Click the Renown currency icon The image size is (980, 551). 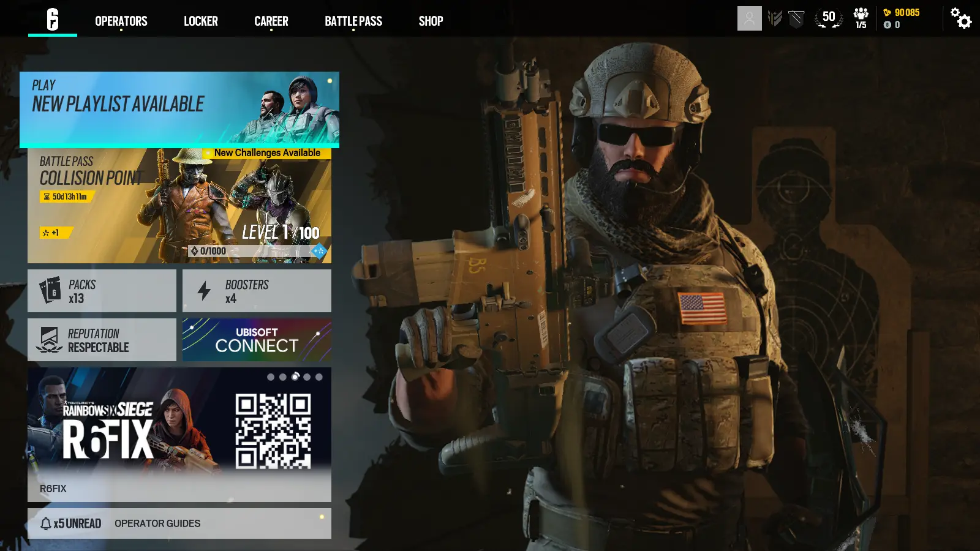[888, 11]
